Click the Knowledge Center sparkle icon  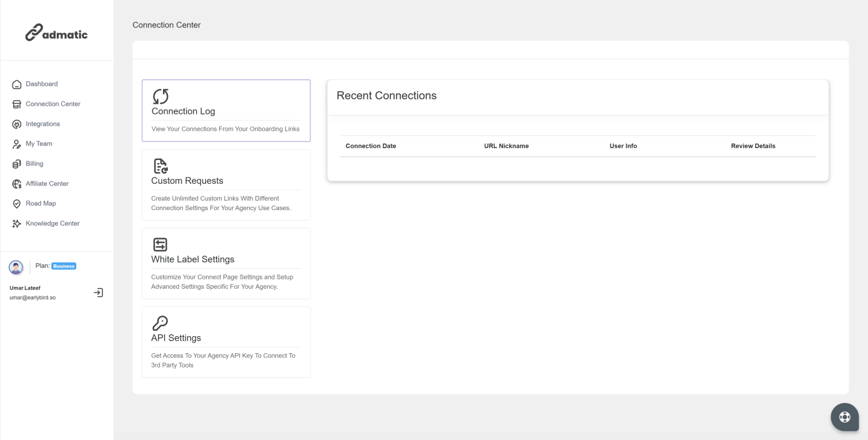[x=17, y=224]
